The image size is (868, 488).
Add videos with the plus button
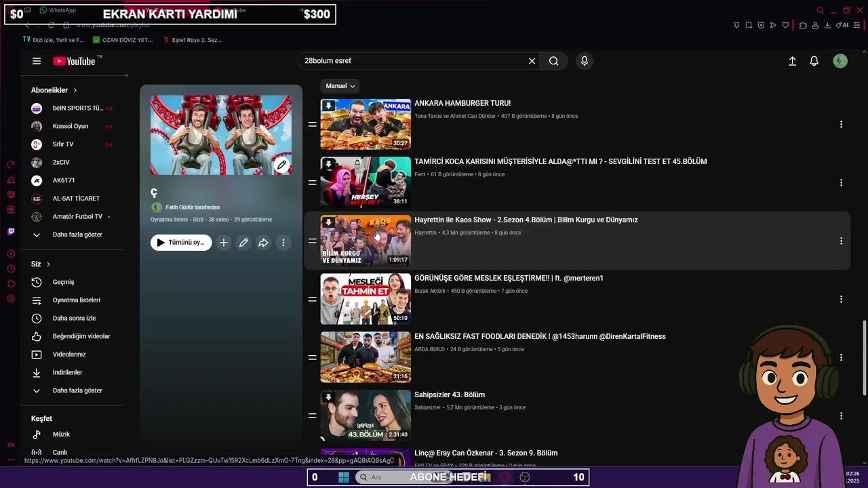224,243
